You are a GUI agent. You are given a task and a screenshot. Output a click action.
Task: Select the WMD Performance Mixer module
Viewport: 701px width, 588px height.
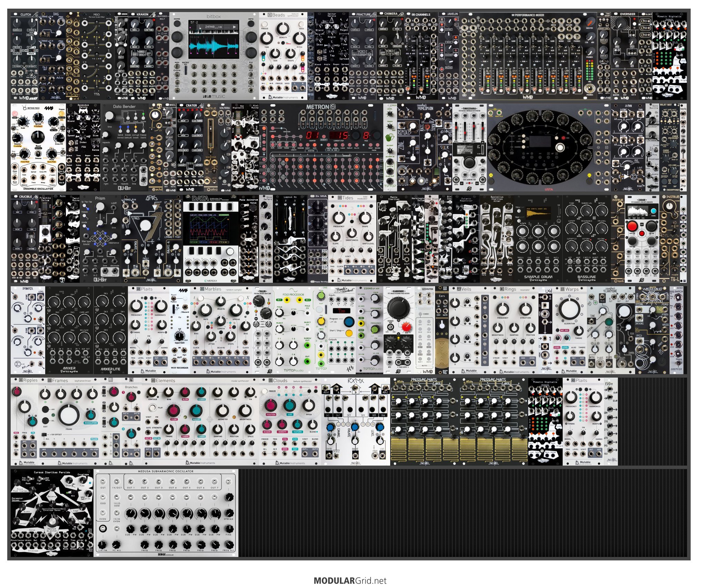coord(528,56)
